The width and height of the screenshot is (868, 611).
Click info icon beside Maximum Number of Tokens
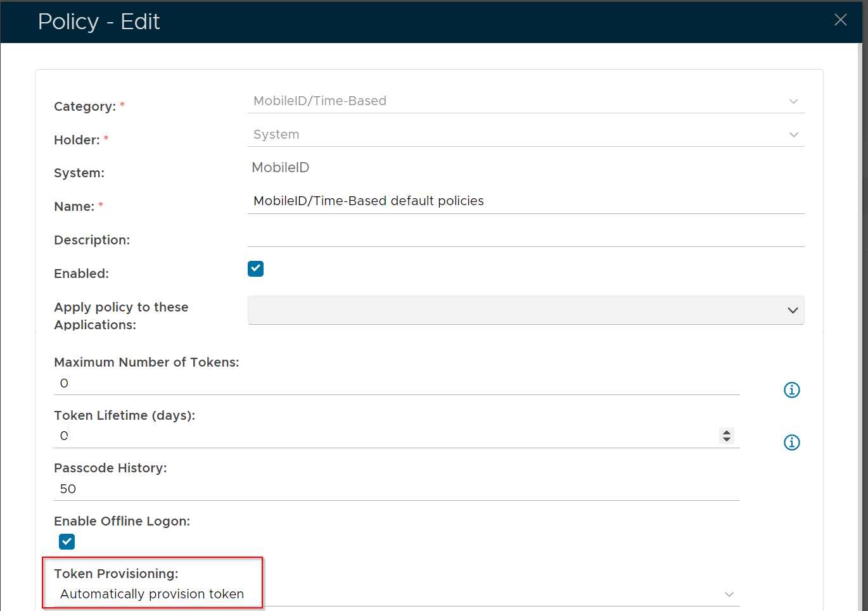tap(791, 390)
